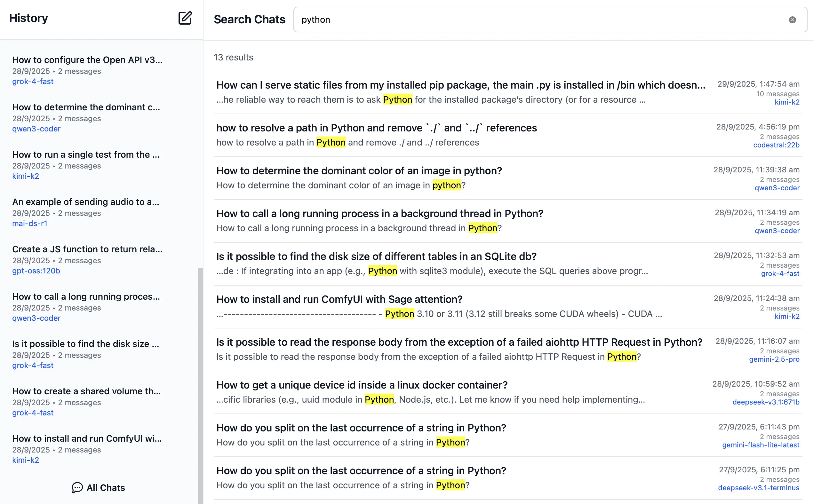
Task: Click the All Chats speech bubble icon
Action: (x=77, y=488)
